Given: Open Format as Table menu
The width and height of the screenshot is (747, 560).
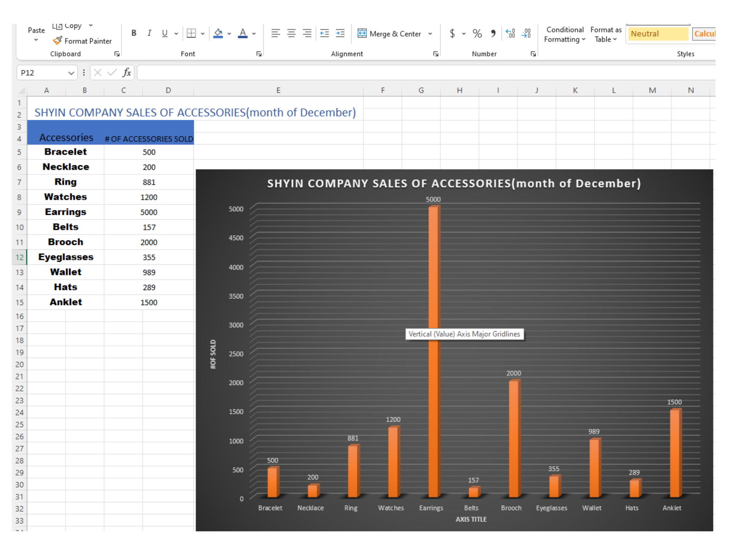Looking at the screenshot, I should point(606,34).
